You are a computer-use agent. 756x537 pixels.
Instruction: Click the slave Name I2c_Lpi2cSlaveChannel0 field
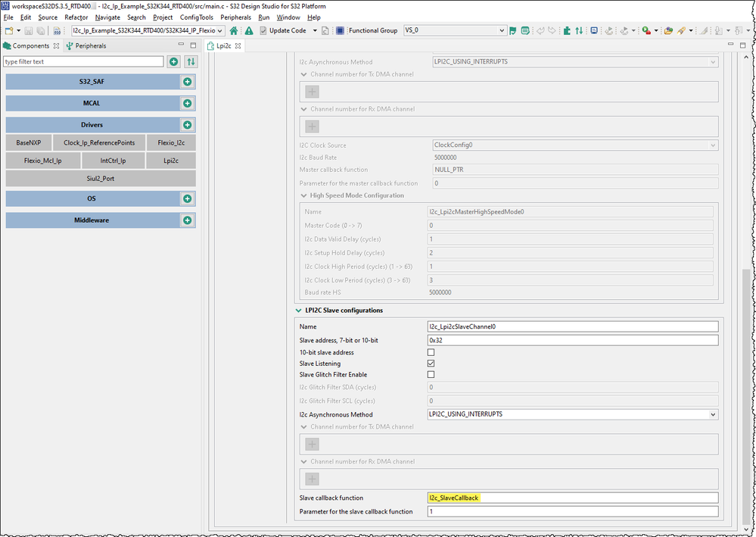pyautogui.click(x=573, y=326)
